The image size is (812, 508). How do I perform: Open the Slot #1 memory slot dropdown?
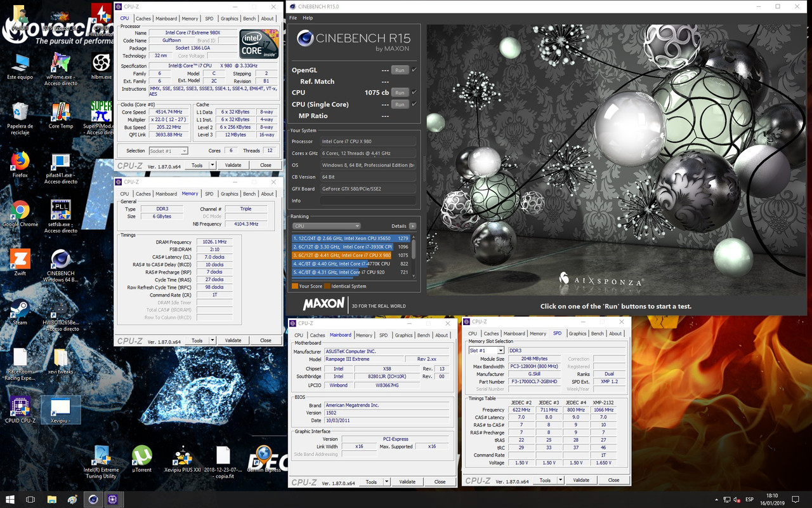tap(487, 351)
